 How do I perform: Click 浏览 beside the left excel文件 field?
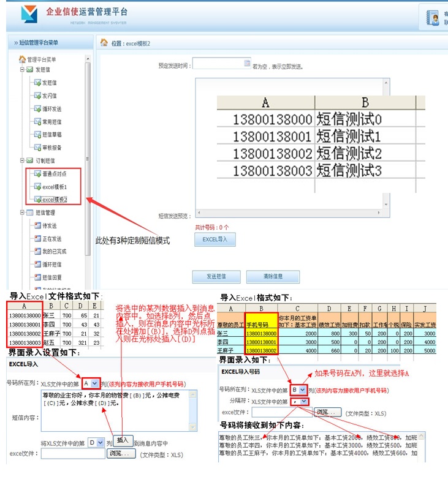tap(121, 453)
